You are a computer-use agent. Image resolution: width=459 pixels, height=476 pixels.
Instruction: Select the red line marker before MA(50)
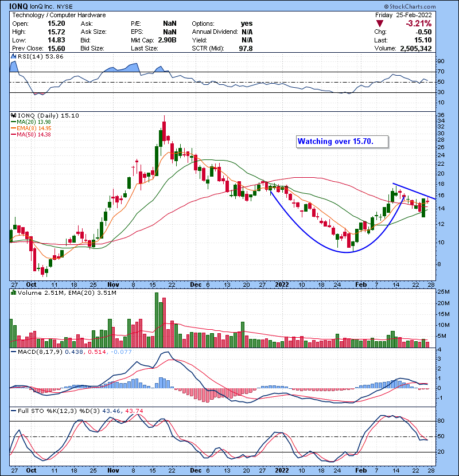13,134
